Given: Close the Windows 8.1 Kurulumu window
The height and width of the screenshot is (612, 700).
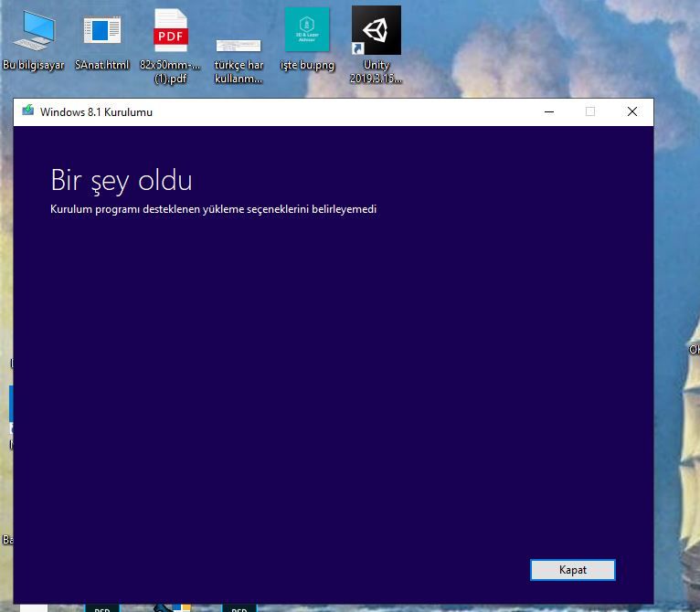Looking at the screenshot, I should pyautogui.click(x=632, y=111).
